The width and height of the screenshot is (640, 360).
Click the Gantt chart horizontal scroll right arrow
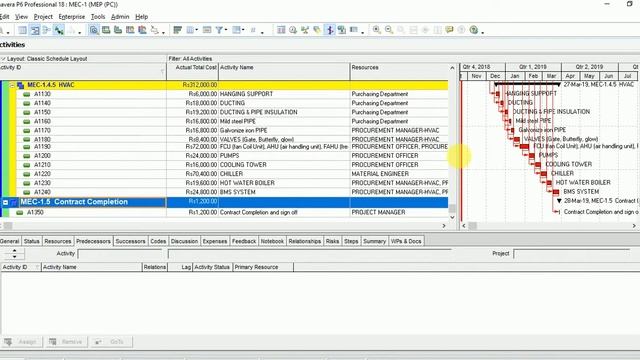(634, 226)
